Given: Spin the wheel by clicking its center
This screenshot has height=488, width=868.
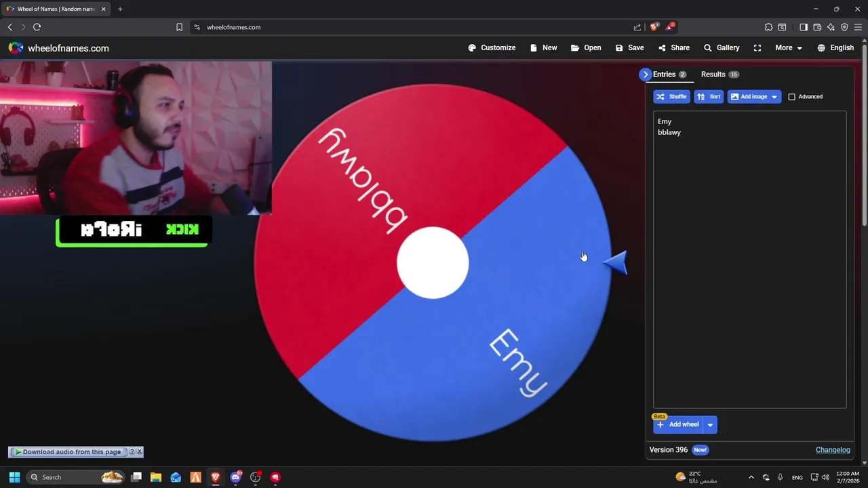Looking at the screenshot, I should tap(433, 264).
